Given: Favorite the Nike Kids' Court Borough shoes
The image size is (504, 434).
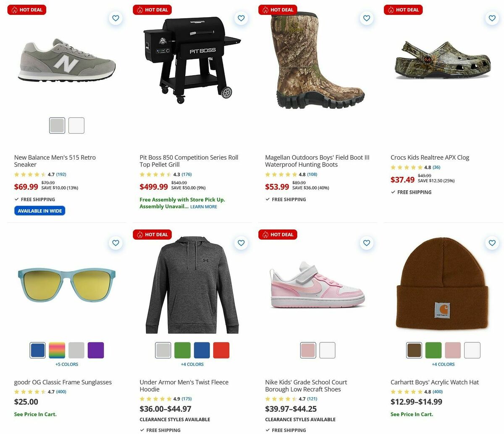Looking at the screenshot, I should point(366,243).
